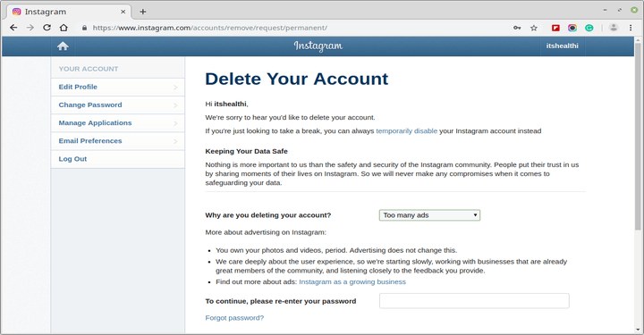Open the Chrome profile avatar
Image resolution: width=644 pixels, height=335 pixels.
614,28
